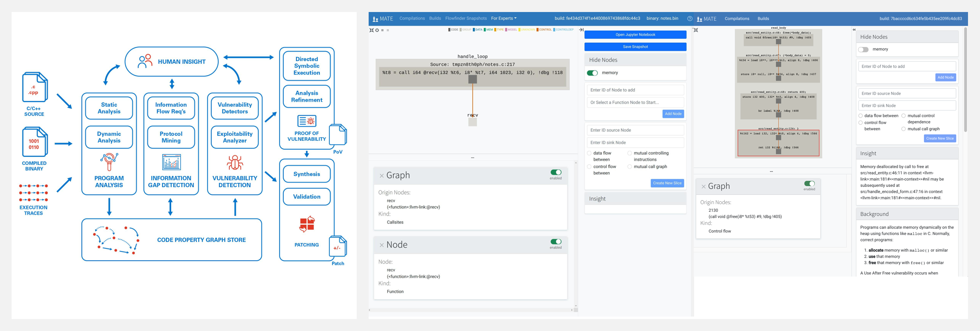Select the red-outlined ret i32 node block
Viewport: 980px width, 331px height.
coord(778,143)
